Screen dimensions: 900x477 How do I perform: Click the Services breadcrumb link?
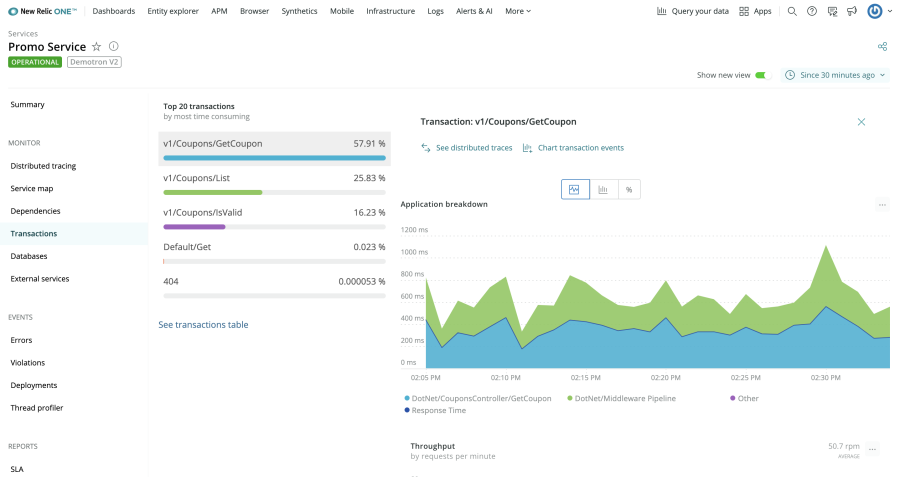23,34
